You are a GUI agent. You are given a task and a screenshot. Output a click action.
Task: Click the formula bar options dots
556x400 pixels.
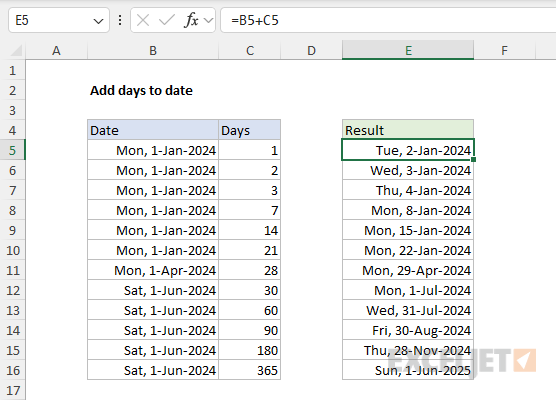tap(120, 20)
